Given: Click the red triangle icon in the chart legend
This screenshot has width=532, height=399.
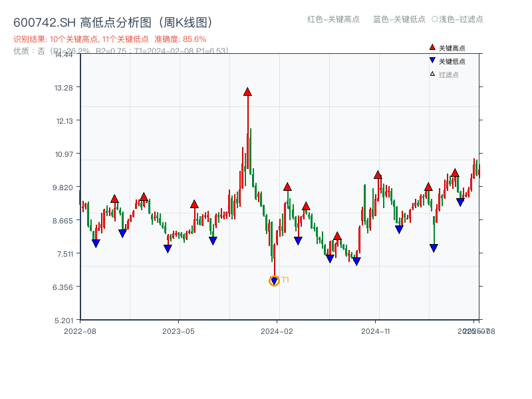Looking at the screenshot, I should 432,47.
